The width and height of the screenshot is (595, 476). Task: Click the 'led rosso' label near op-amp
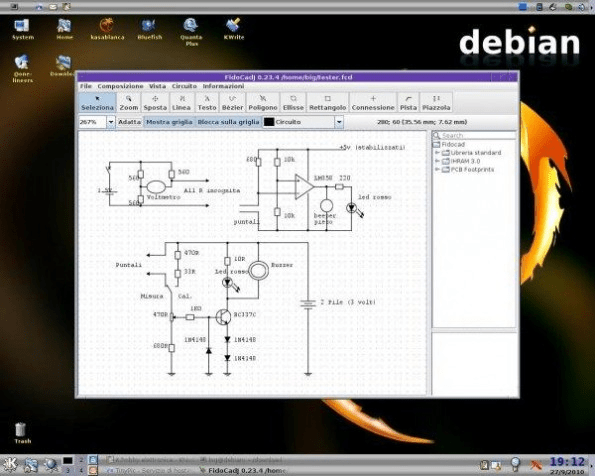[x=375, y=197]
